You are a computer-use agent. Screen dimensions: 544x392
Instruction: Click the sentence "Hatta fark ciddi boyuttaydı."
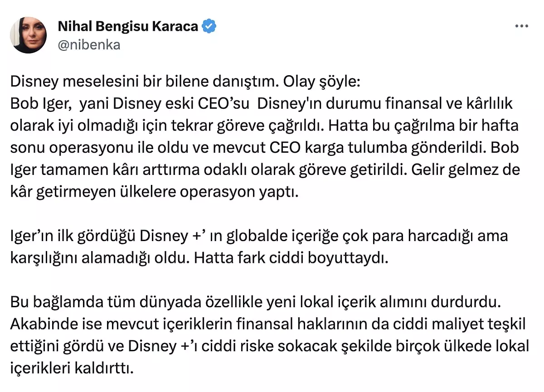point(291,258)
